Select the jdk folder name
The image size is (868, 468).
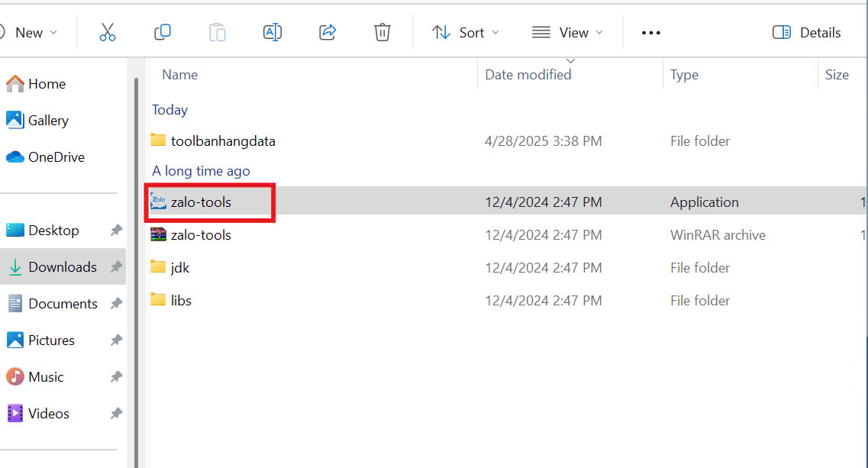pyautogui.click(x=180, y=268)
